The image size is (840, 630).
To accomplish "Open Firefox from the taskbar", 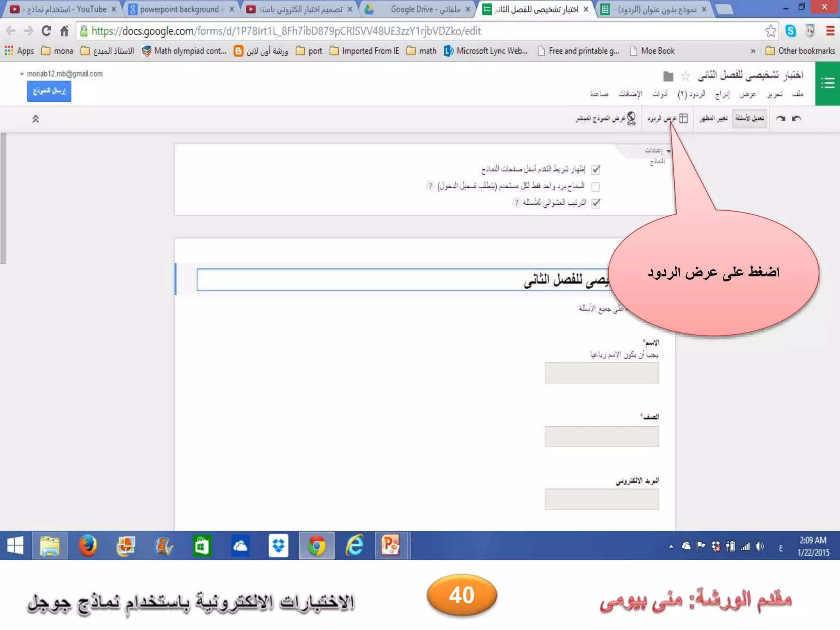I will click(x=88, y=546).
